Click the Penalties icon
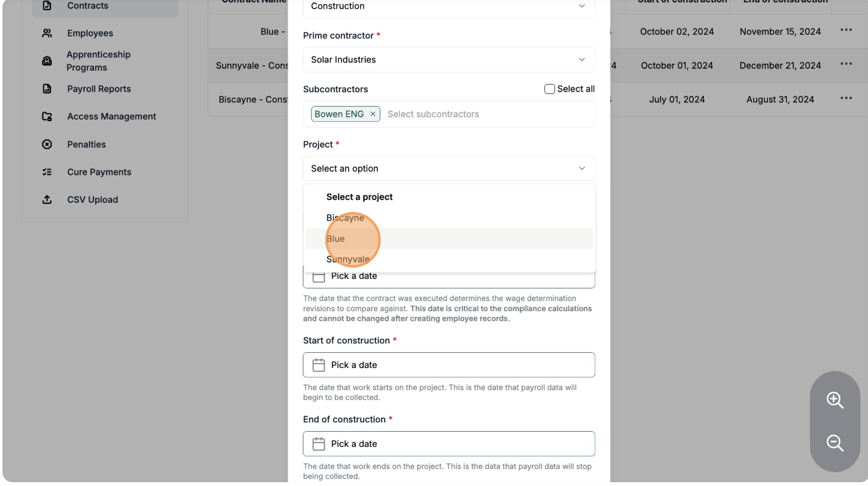Screen dimensions: 868x486 pyautogui.click(x=47, y=145)
